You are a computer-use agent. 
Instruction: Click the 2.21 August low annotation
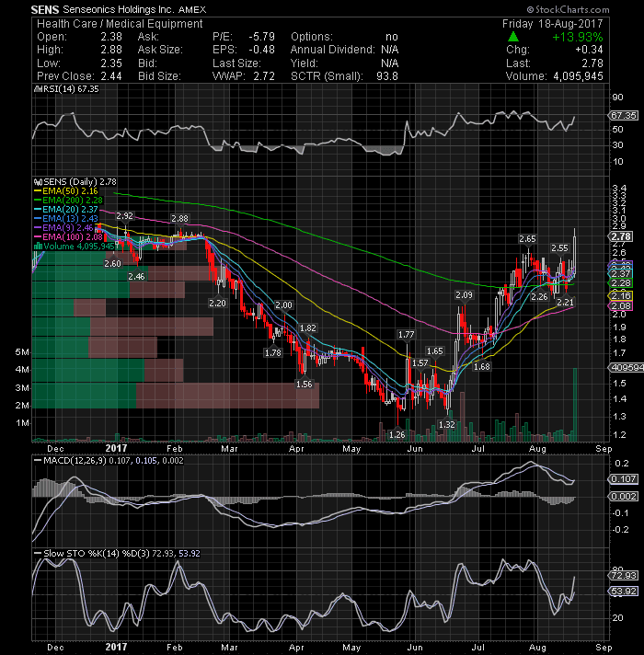[x=566, y=302]
